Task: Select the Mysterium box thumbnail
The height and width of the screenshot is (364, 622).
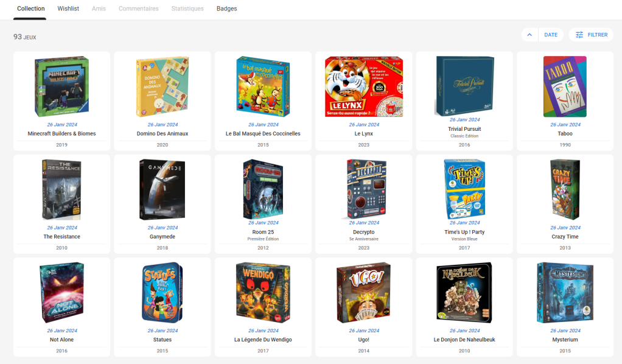Action: pyautogui.click(x=565, y=293)
